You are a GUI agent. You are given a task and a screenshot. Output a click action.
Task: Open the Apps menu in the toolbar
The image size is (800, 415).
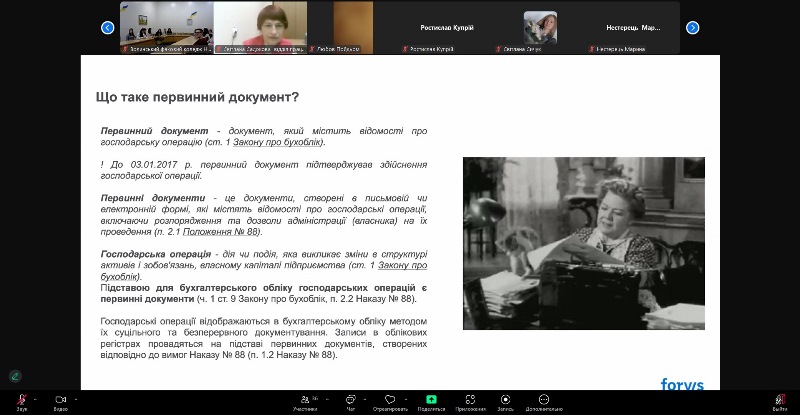point(470,401)
